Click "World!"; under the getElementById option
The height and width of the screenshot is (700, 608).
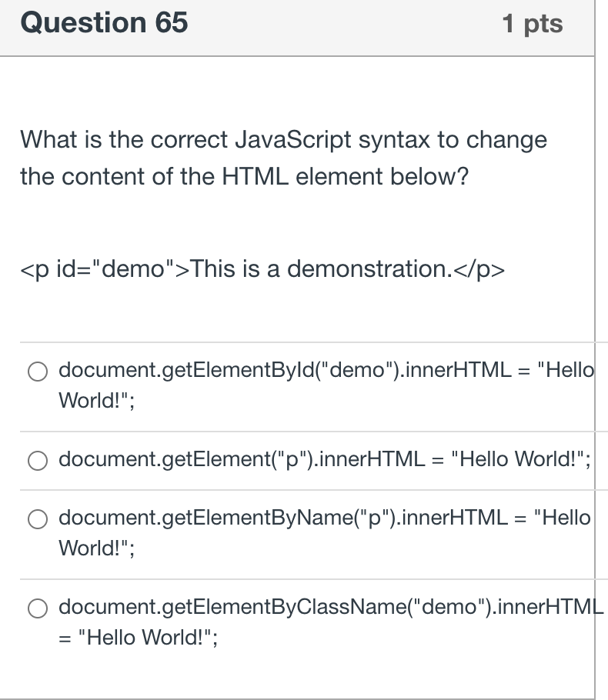click(x=95, y=400)
